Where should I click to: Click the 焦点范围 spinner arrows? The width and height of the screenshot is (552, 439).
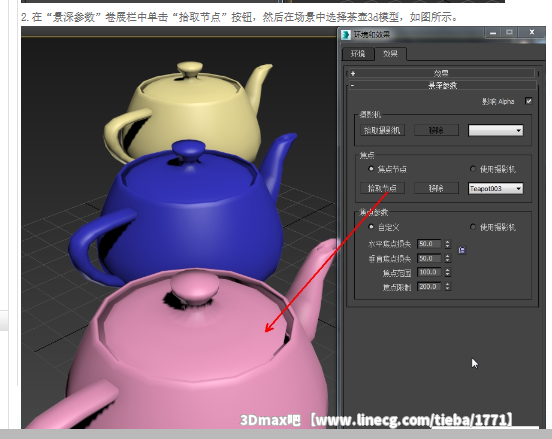(447, 272)
